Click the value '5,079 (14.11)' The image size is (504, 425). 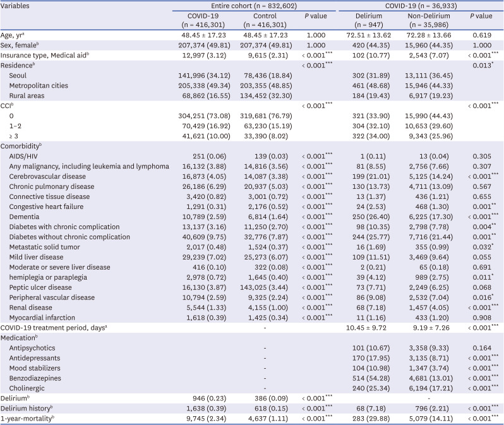pos(431,419)
